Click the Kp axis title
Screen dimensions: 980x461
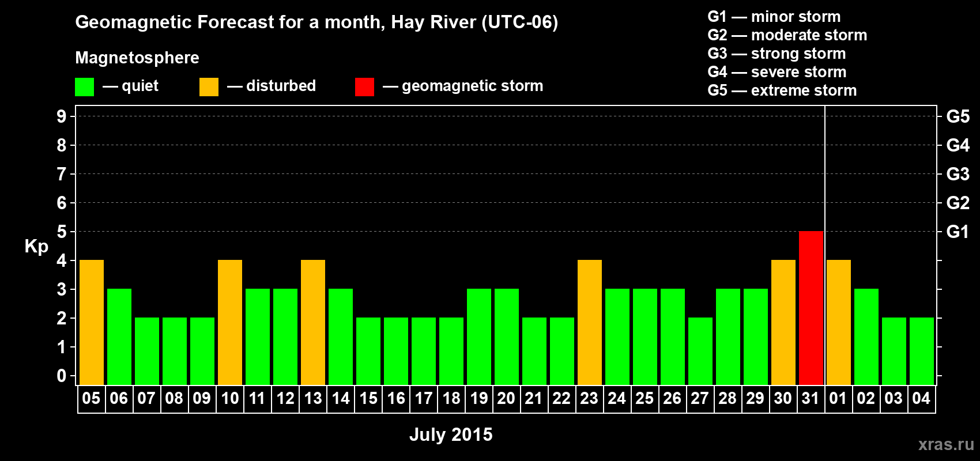point(36,247)
